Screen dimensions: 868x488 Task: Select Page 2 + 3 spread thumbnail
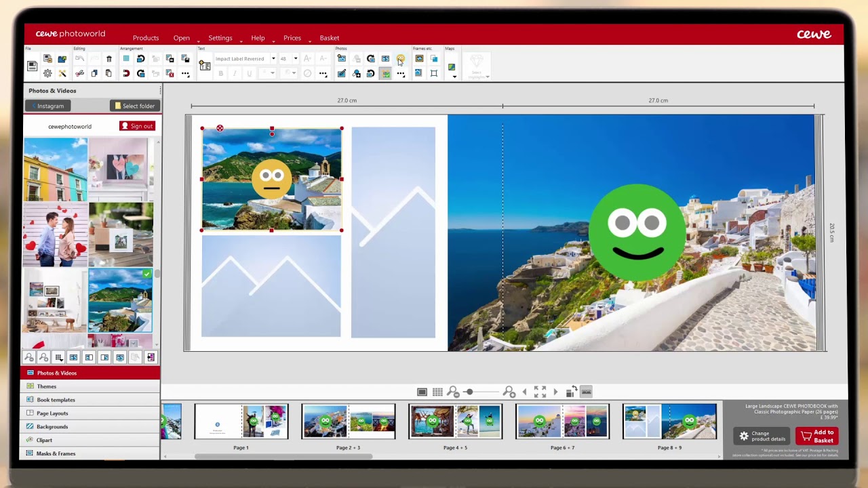point(348,421)
